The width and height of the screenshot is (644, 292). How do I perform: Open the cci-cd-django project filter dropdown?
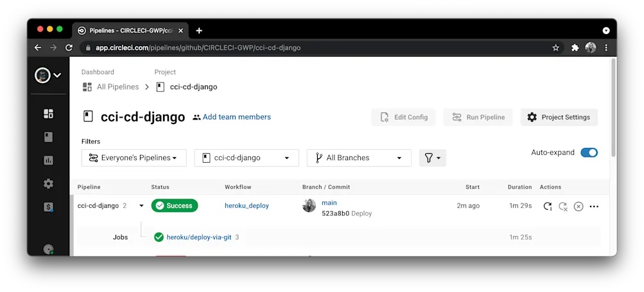(247, 158)
